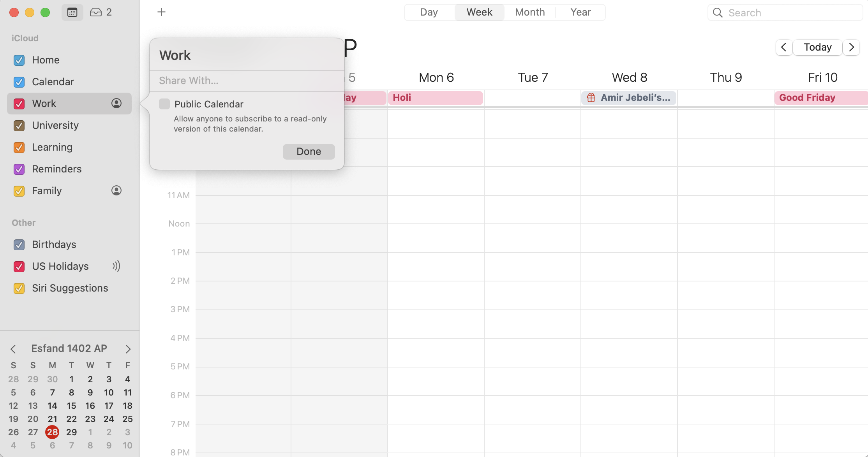Open the inbox notifications icon
The image size is (868, 457).
95,12
